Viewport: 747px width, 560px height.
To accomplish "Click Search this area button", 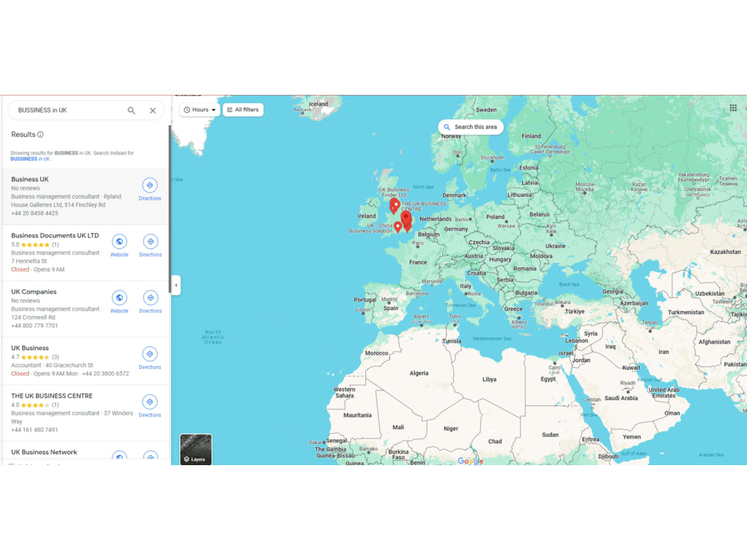I will [x=471, y=127].
